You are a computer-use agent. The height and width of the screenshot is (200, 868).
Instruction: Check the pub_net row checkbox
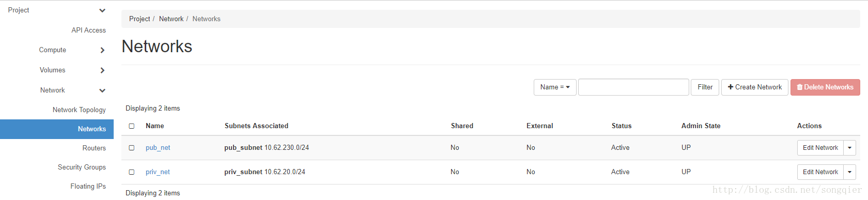132,148
